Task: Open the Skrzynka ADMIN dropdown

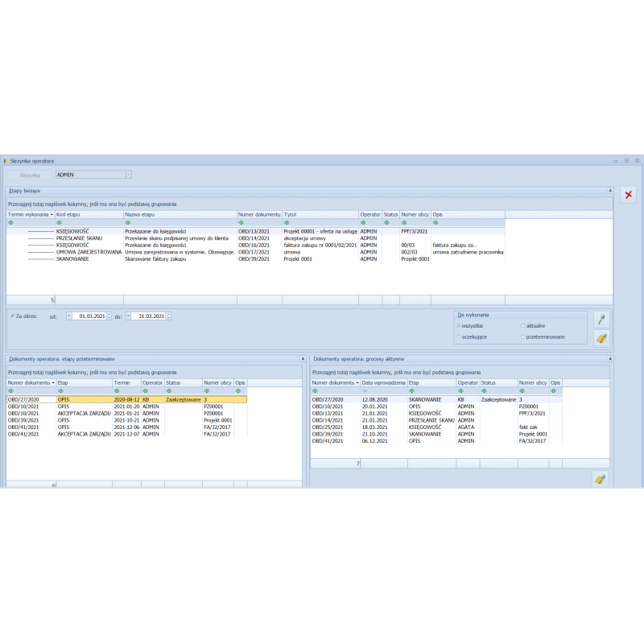Action: tap(128, 175)
